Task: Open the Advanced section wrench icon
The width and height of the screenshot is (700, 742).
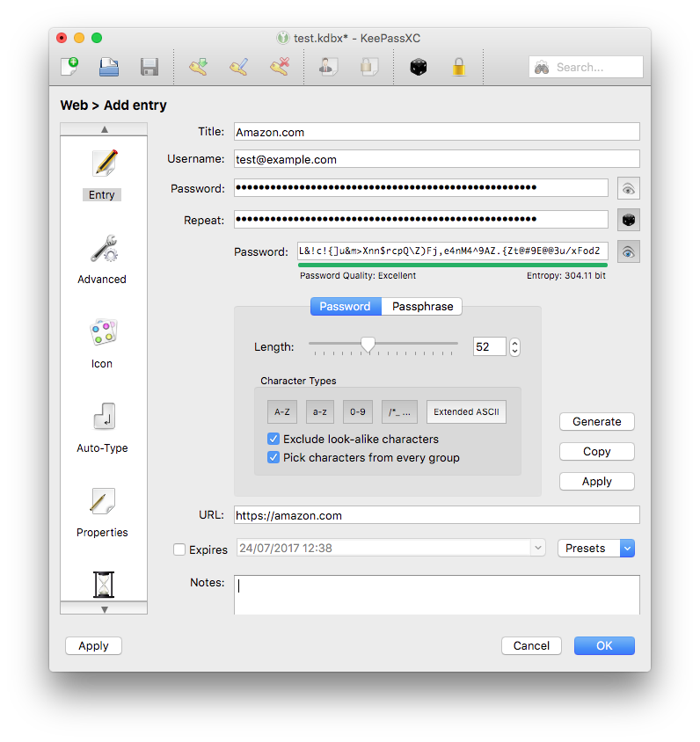Action: [102, 259]
